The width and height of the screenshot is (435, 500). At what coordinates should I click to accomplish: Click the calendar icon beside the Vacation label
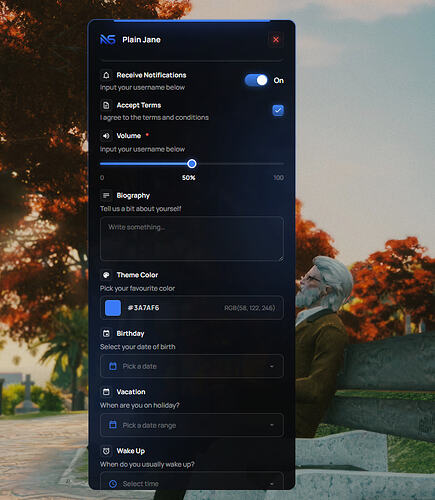(106, 392)
